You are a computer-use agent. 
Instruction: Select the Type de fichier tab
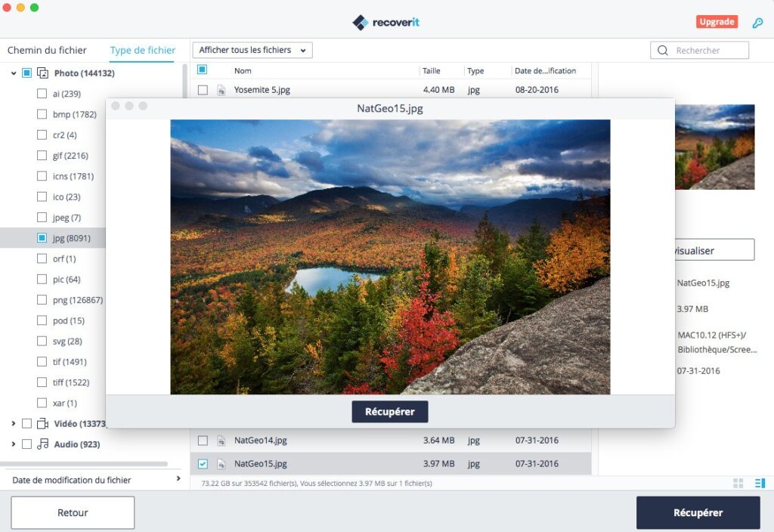(143, 51)
